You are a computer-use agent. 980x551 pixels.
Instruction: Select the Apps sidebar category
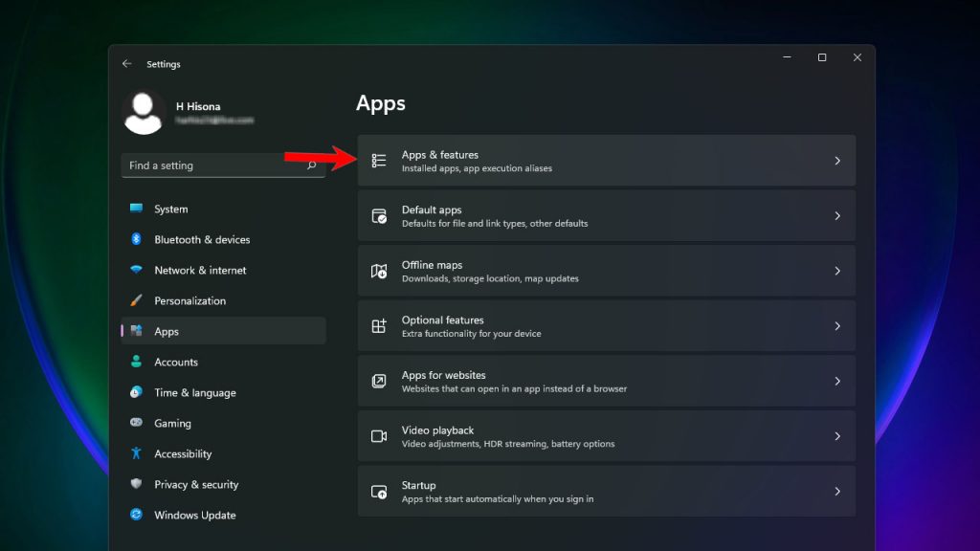(223, 331)
